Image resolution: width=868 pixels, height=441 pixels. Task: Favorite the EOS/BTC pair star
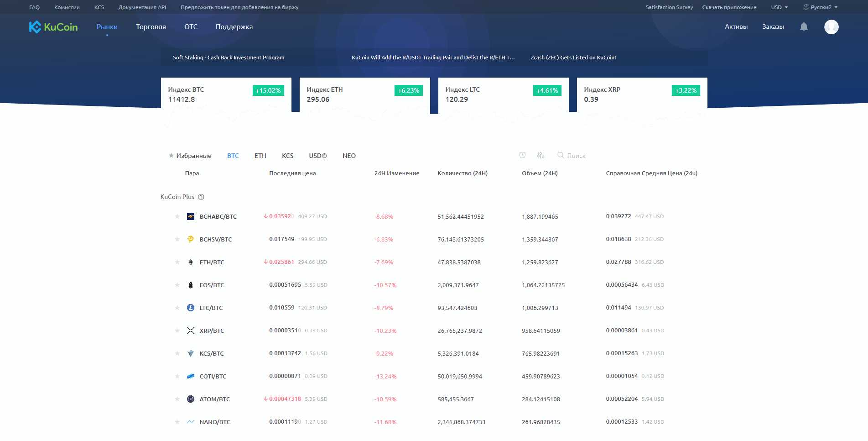177,285
